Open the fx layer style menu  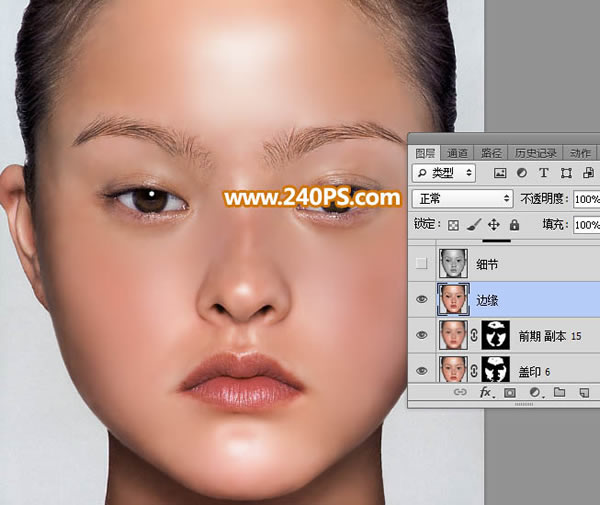(x=486, y=392)
